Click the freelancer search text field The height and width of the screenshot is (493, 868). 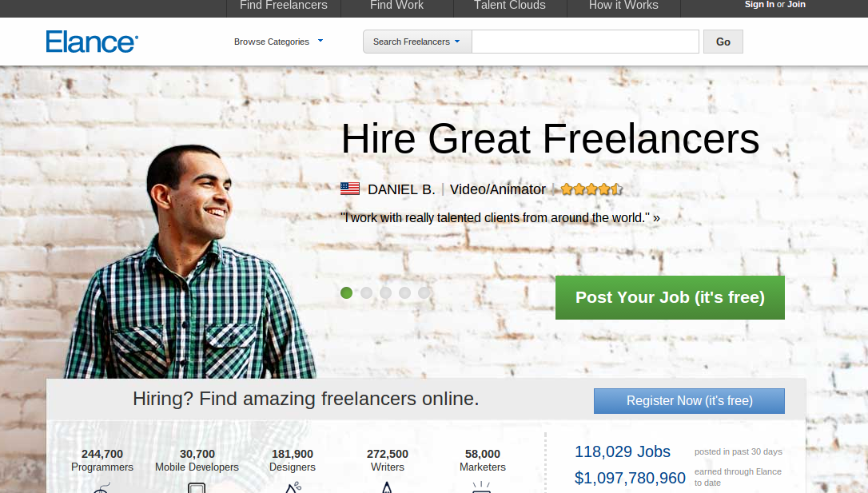tap(585, 42)
